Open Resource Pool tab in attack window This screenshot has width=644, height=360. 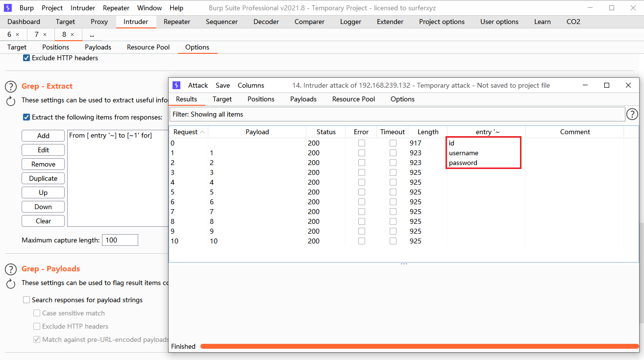[353, 99]
